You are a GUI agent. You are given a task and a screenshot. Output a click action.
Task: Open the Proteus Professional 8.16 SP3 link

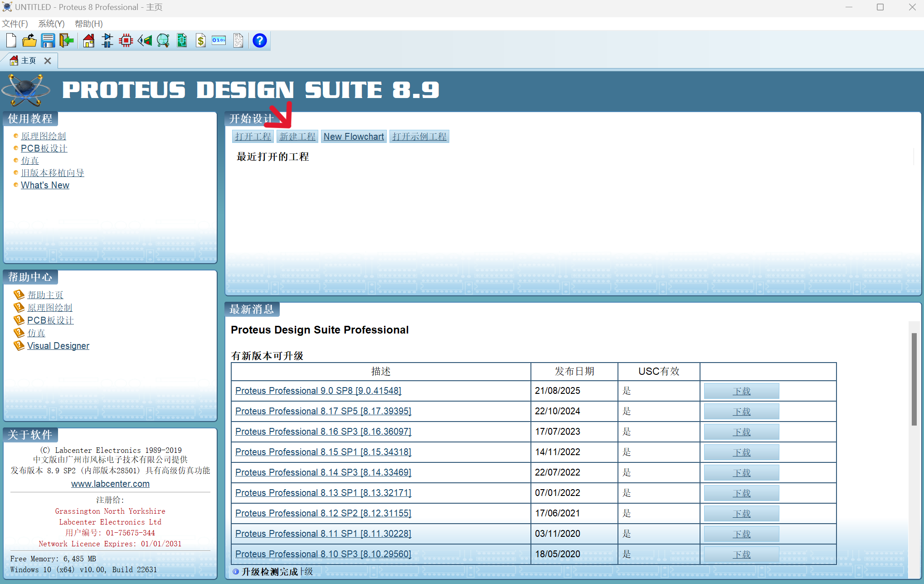point(323,432)
